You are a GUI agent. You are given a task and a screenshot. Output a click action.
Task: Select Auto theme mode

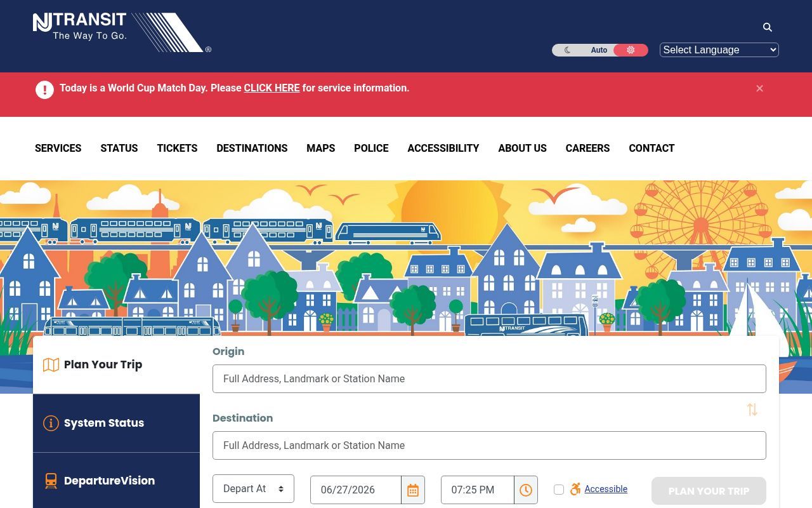(599, 50)
